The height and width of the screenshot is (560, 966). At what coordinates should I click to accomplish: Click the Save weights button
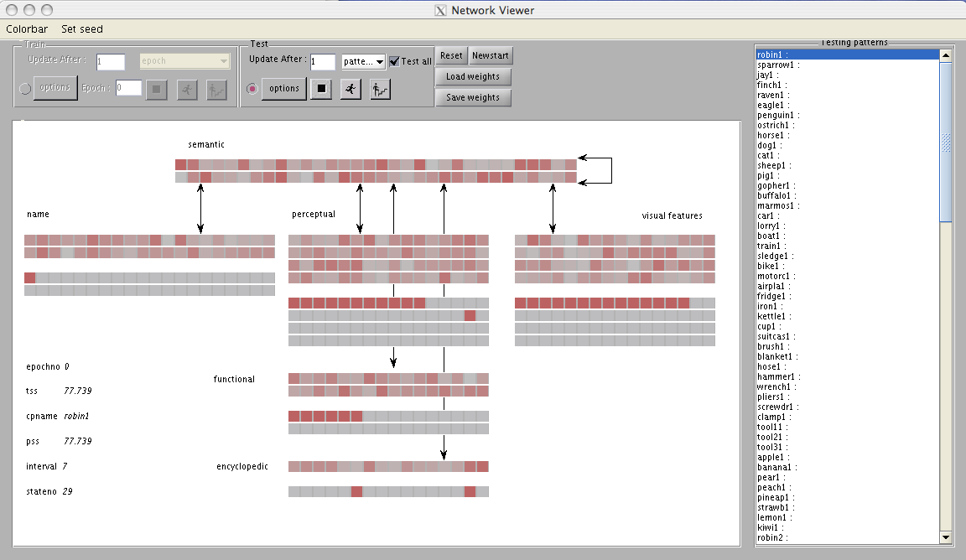click(473, 98)
